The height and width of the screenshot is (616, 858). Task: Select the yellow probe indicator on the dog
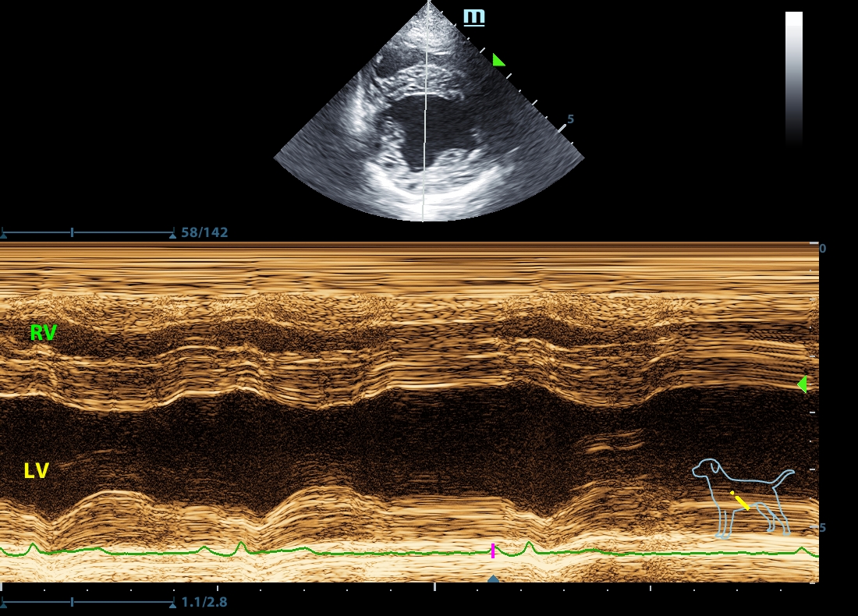pos(740,501)
